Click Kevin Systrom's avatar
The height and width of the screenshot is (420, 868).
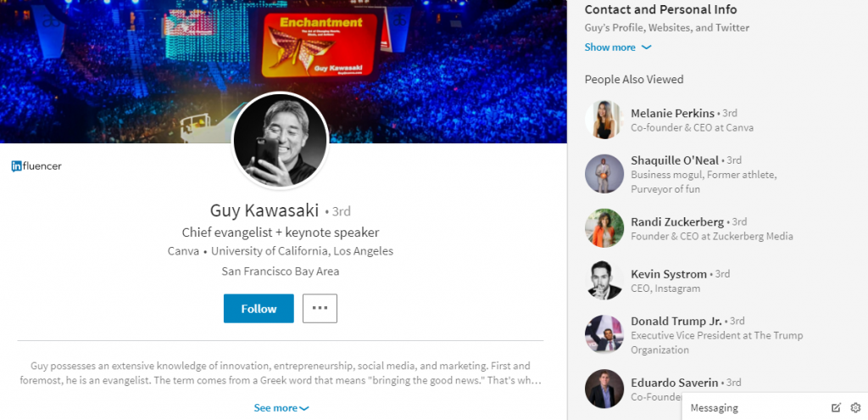[x=604, y=280]
